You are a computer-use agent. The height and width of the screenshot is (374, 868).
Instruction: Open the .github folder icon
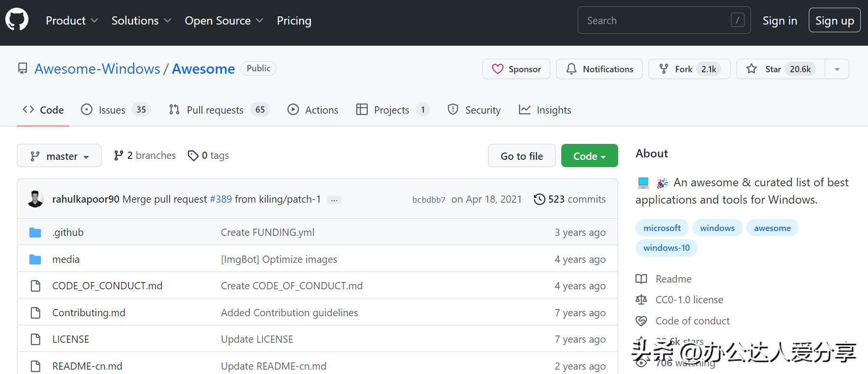coord(35,232)
